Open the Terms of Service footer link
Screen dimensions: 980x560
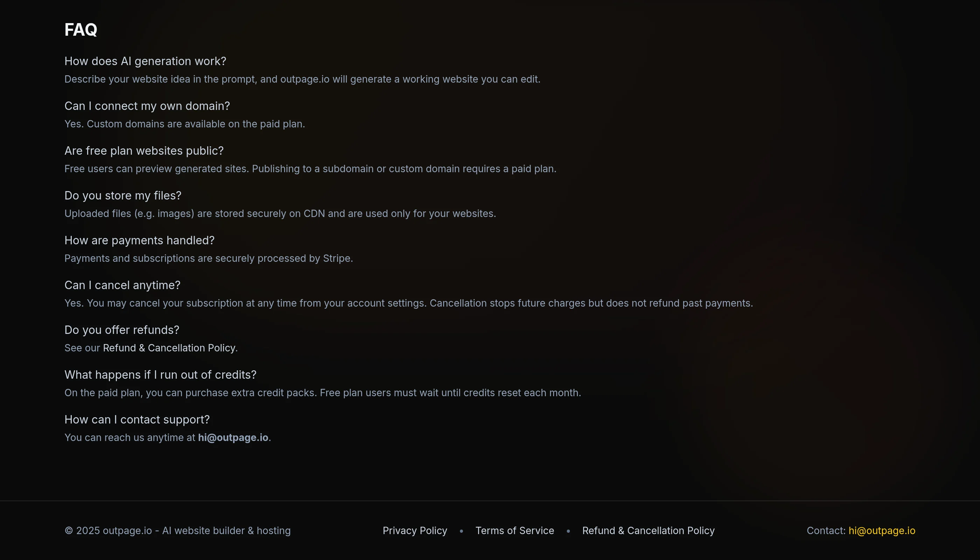[x=514, y=530]
